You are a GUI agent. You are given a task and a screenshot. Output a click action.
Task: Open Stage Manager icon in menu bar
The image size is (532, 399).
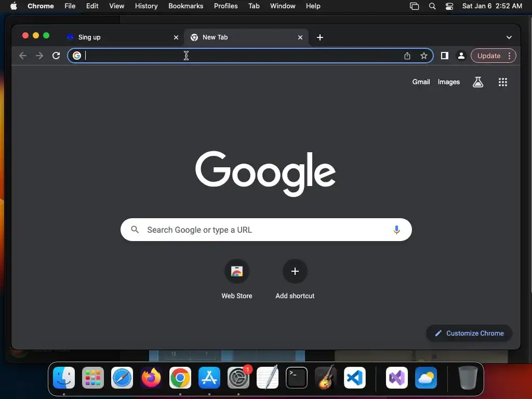point(414,6)
